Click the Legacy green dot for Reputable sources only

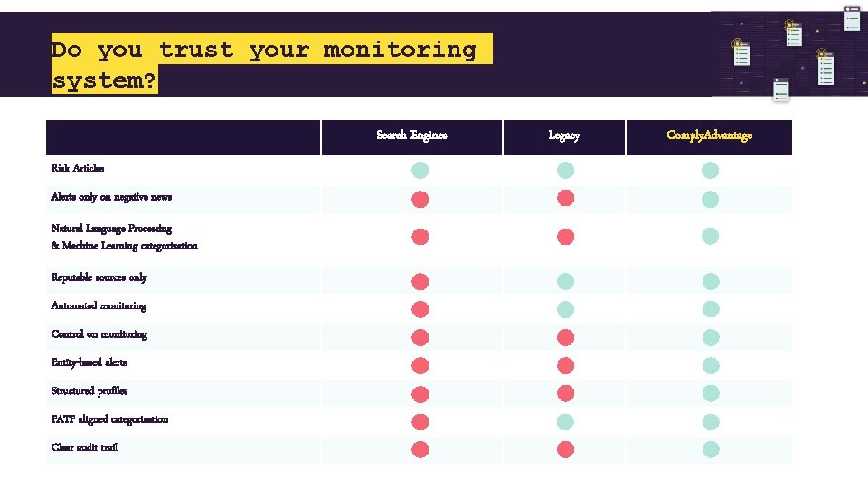coord(565,281)
